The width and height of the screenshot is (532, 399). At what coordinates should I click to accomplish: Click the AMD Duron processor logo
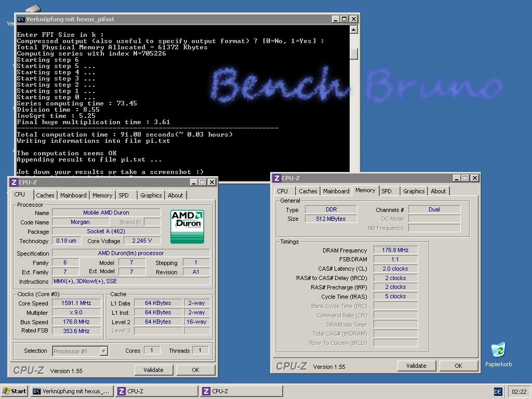[x=187, y=227]
